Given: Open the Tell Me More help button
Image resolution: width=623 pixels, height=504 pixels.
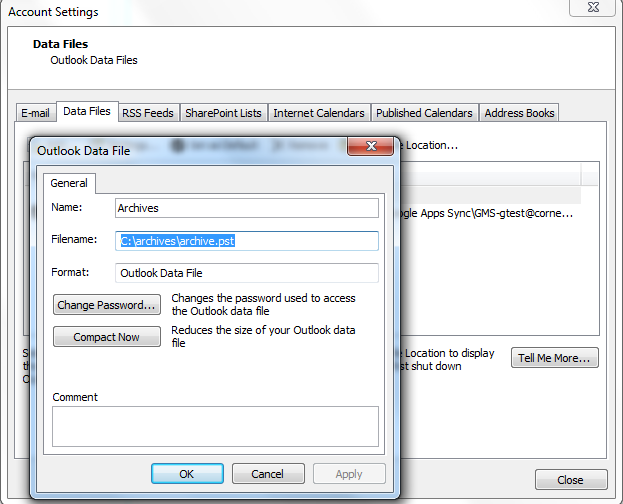Looking at the screenshot, I should (x=555, y=358).
